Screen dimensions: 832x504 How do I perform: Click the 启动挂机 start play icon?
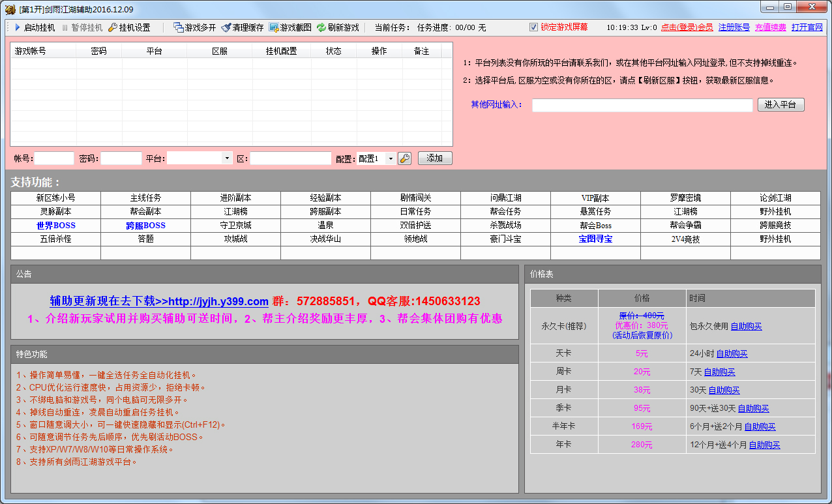(x=18, y=27)
